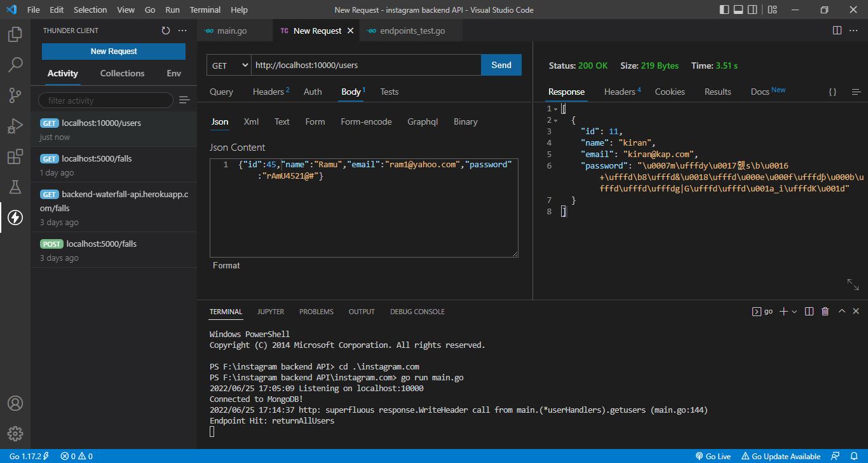Select the Graphql body type
The image size is (868, 463).
[x=423, y=121]
